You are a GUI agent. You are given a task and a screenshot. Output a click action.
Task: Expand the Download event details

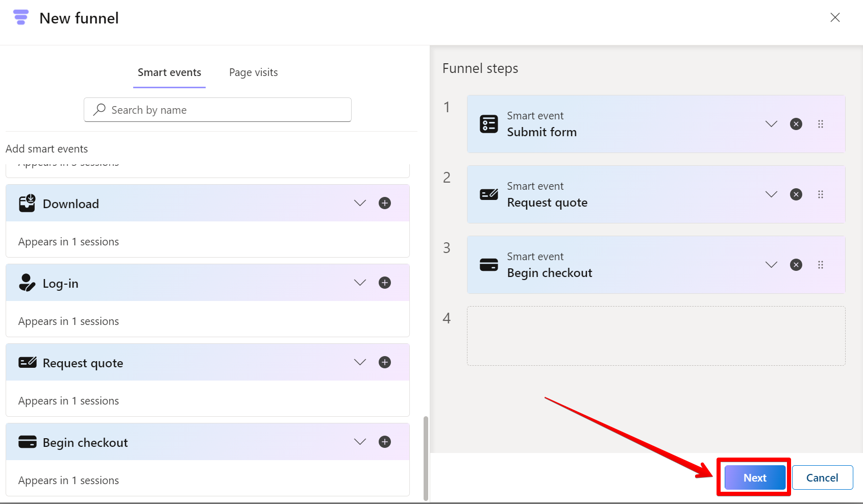[360, 203]
